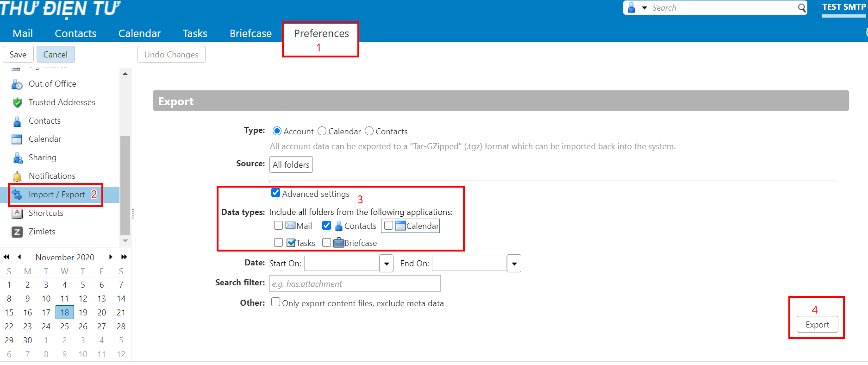Check the Tasks data type checkbox

coord(278,243)
